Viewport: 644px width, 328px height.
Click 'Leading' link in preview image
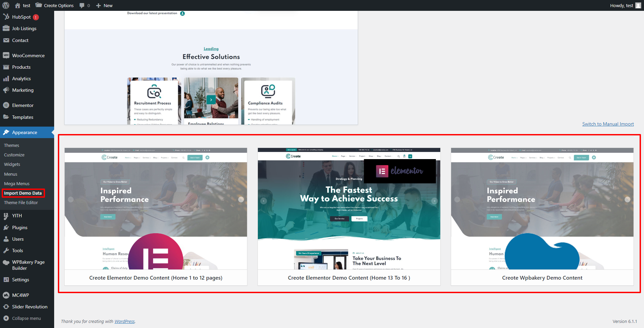coord(211,49)
